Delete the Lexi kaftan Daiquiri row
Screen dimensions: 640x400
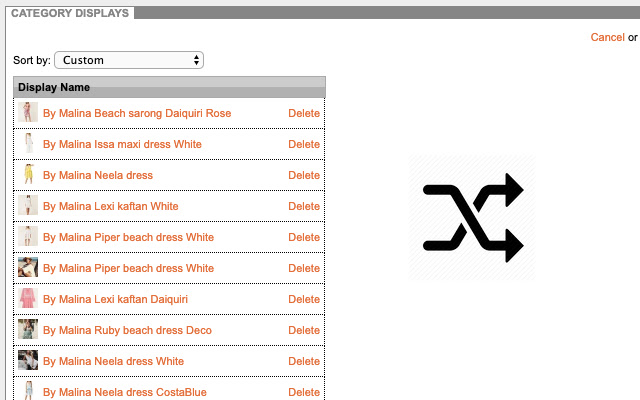tap(304, 299)
